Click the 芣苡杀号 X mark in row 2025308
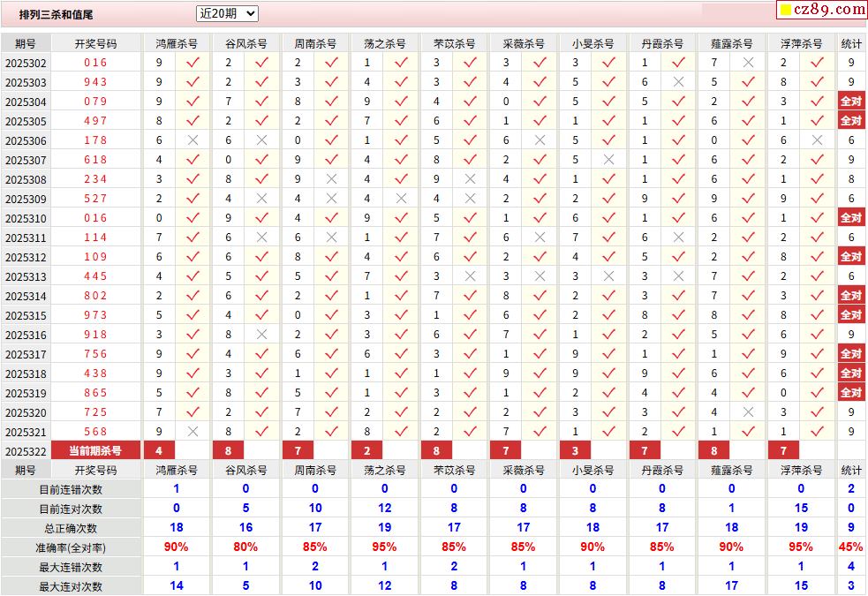 (470, 178)
